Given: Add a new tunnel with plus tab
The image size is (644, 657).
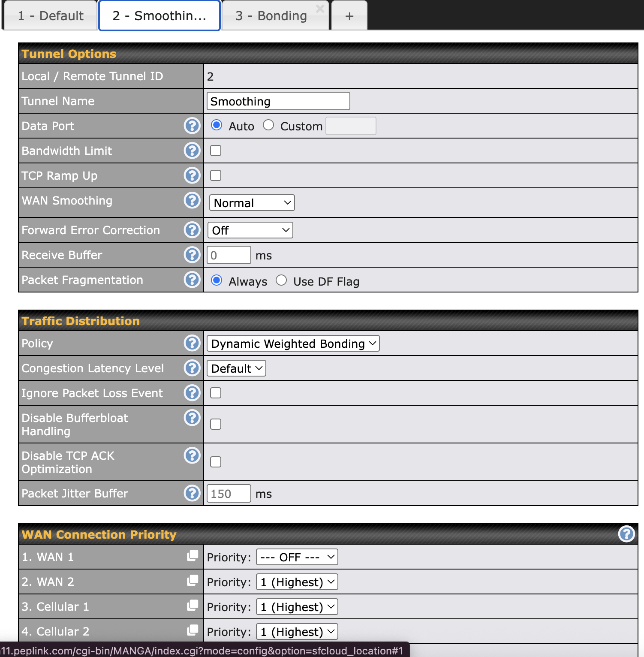Looking at the screenshot, I should click(x=349, y=16).
